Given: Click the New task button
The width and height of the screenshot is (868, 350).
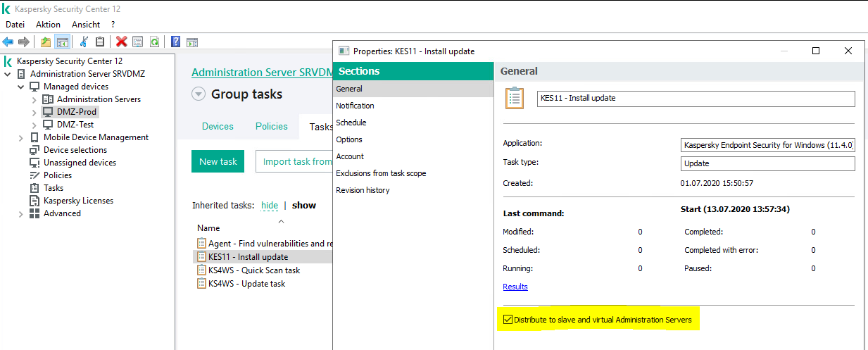Looking at the screenshot, I should click(x=218, y=161).
